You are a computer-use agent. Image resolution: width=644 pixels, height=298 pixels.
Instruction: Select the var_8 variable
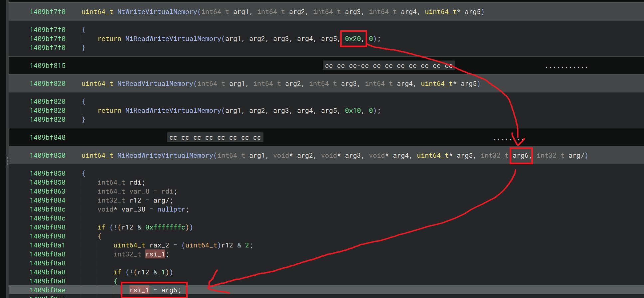pos(139,192)
